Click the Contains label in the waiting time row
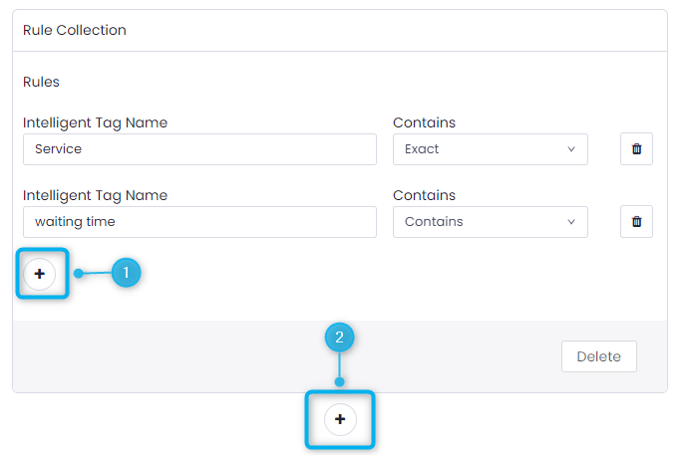Screen dimensions: 688x455 (424, 195)
